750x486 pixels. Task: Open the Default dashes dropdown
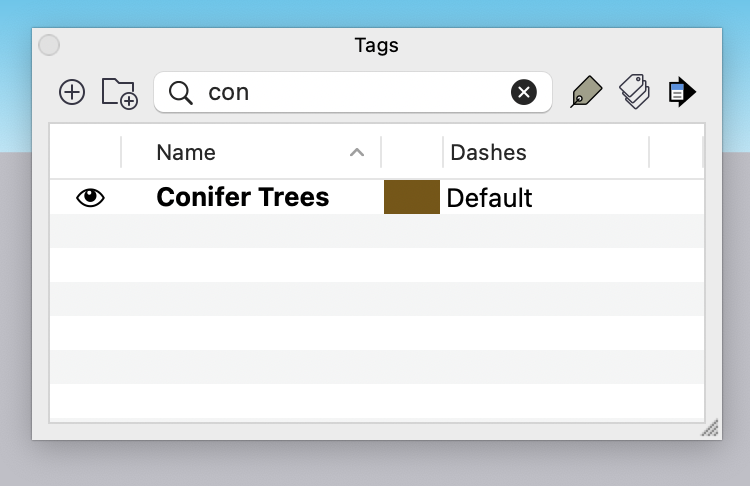(489, 198)
